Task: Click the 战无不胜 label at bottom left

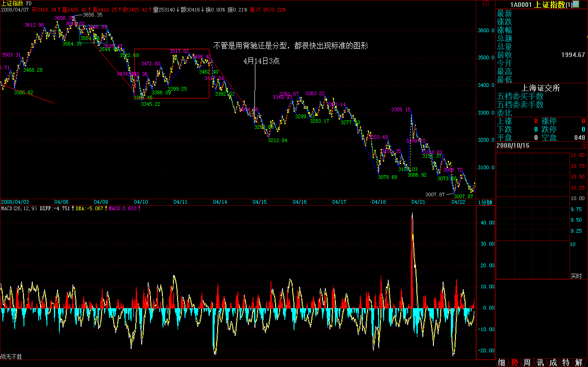Action: point(12,356)
